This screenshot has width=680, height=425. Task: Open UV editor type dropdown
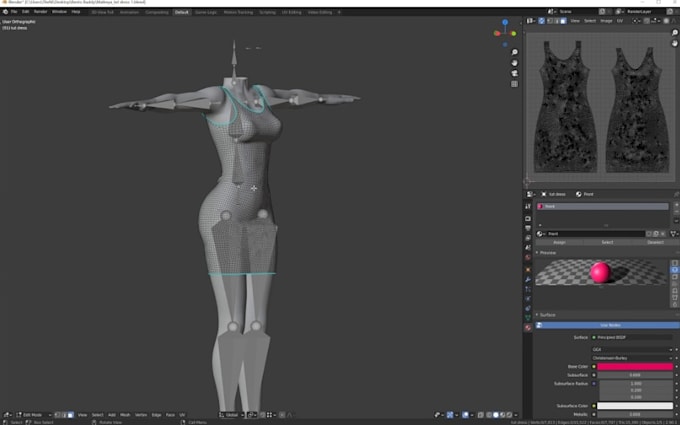click(x=531, y=21)
